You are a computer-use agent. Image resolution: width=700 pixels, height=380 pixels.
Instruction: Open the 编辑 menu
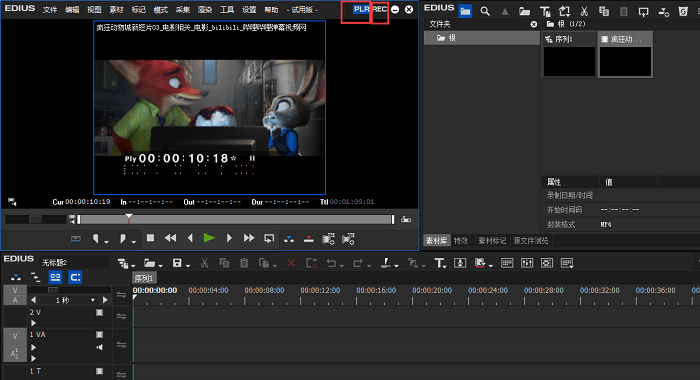click(72, 9)
